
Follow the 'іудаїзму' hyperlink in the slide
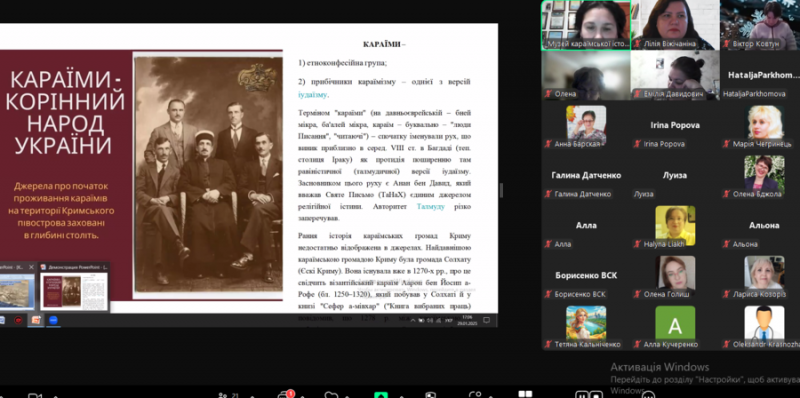[313, 95]
